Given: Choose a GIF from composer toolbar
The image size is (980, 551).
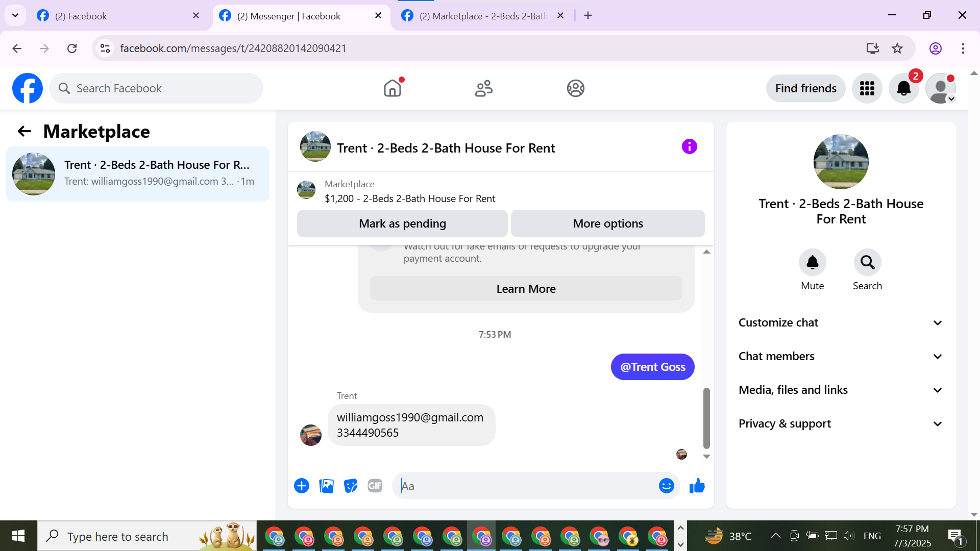Looking at the screenshot, I should point(375,486).
